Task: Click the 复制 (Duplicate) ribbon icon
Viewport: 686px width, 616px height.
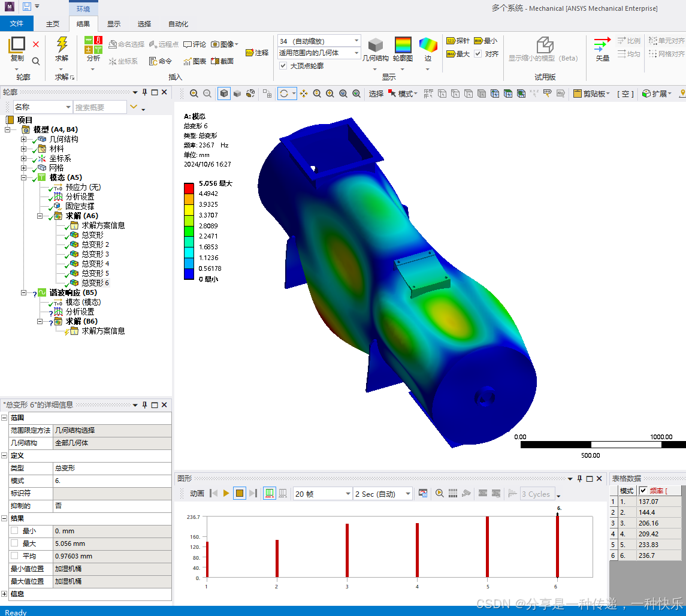Action: pyautogui.click(x=17, y=44)
